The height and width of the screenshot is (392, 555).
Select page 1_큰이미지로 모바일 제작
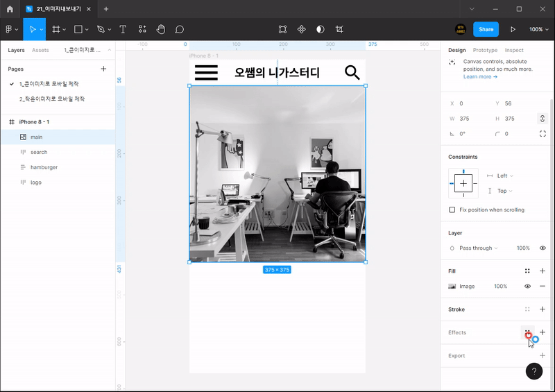[49, 84]
